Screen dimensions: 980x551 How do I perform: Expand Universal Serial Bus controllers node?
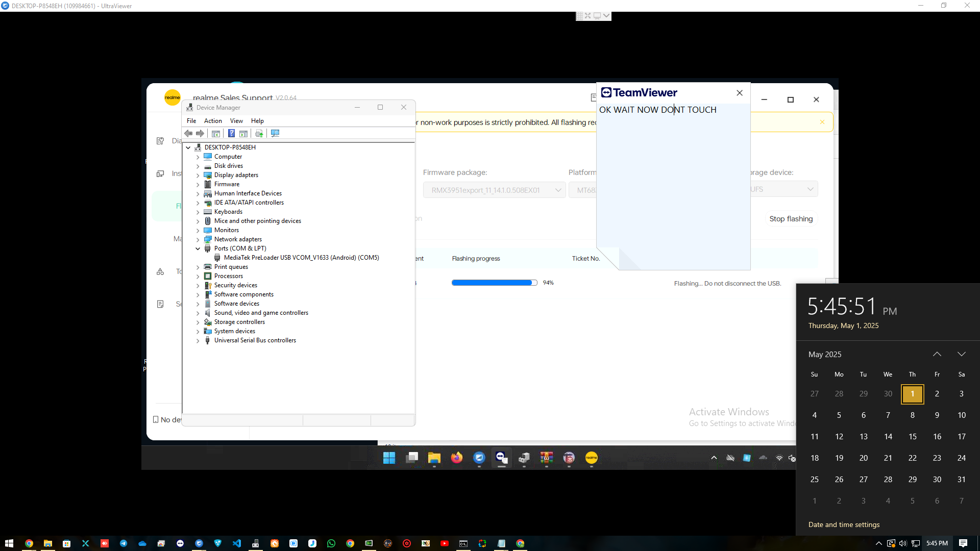pos(198,340)
